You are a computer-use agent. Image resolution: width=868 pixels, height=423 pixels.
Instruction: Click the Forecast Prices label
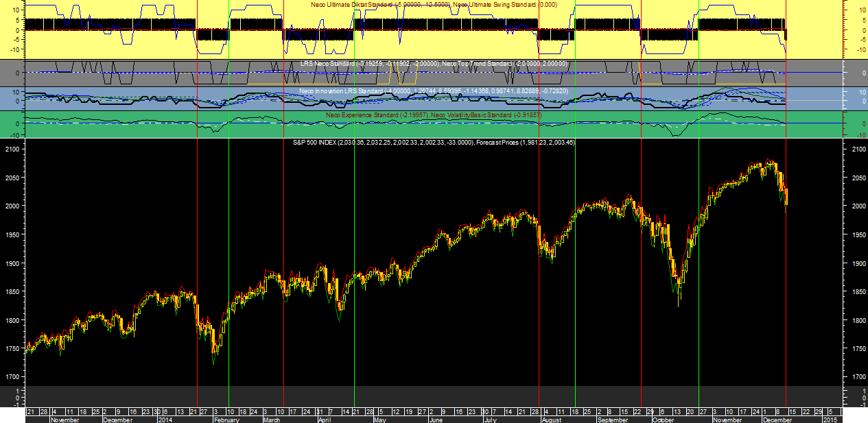[525, 142]
